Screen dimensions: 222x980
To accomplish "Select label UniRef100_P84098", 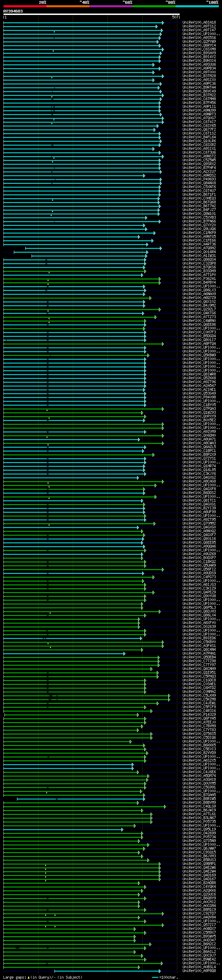I will [x=199, y=397].
